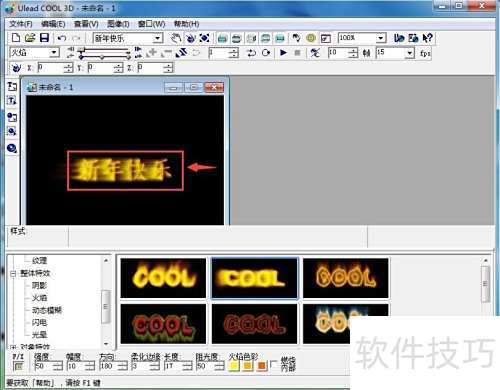Open the object list dropdown showing 新年快乐
The height and width of the screenshot is (390, 500).
coord(158,38)
